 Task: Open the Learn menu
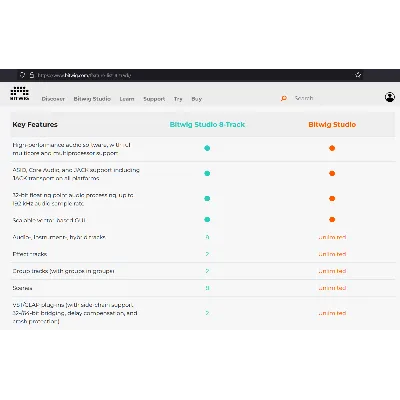click(x=127, y=99)
